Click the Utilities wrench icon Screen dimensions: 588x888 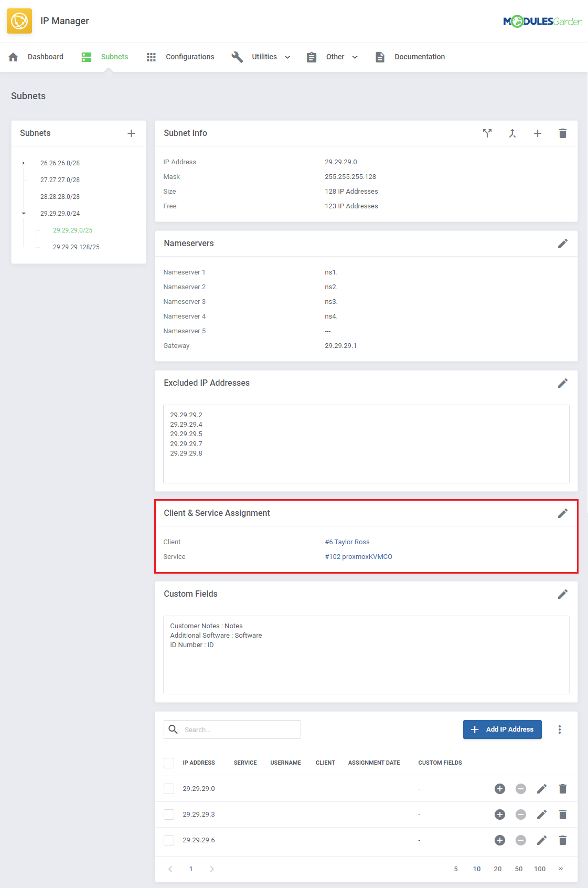pyautogui.click(x=237, y=57)
